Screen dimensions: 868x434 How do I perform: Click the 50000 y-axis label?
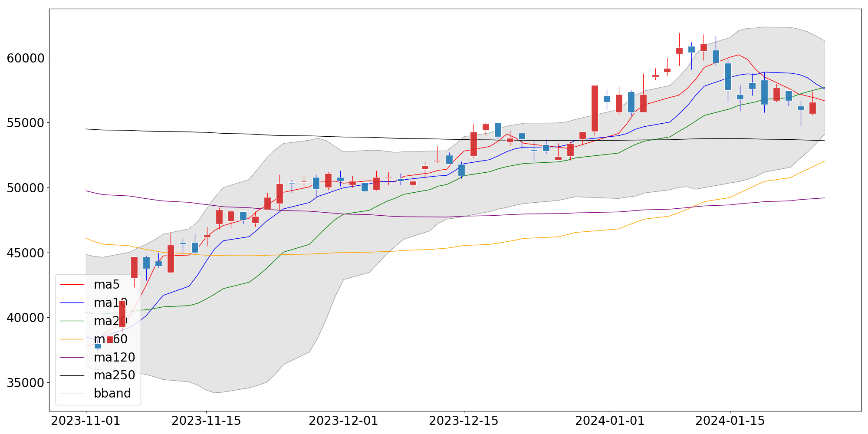pyautogui.click(x=26, y=188)
